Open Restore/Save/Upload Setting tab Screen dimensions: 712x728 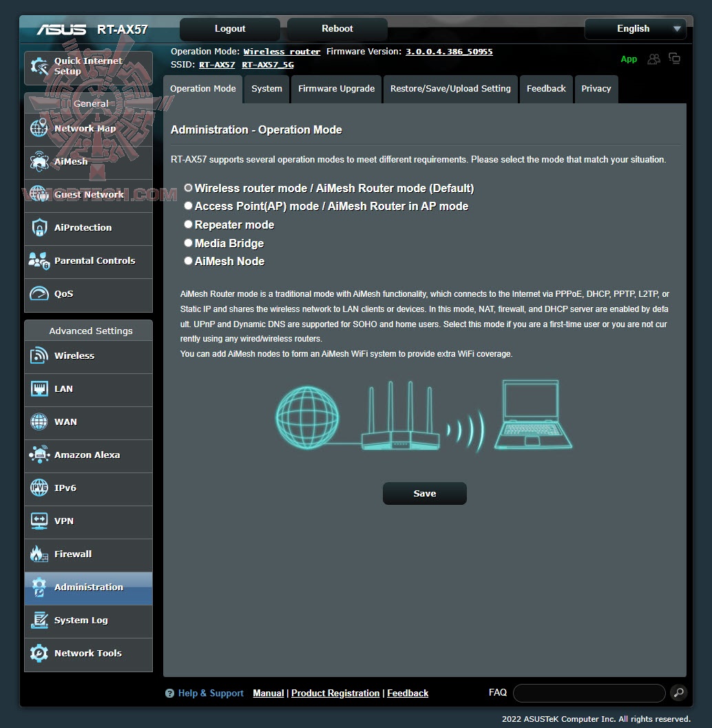[x=450, y=89]
